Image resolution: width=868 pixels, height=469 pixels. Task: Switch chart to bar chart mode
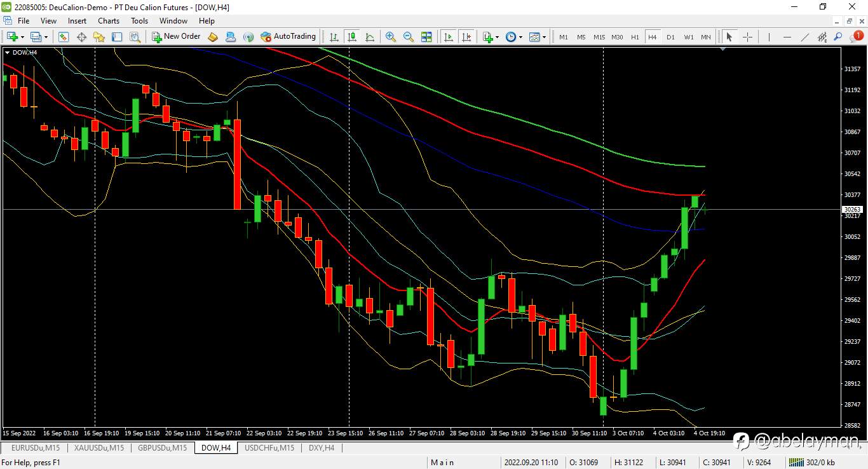pos(334,37)
